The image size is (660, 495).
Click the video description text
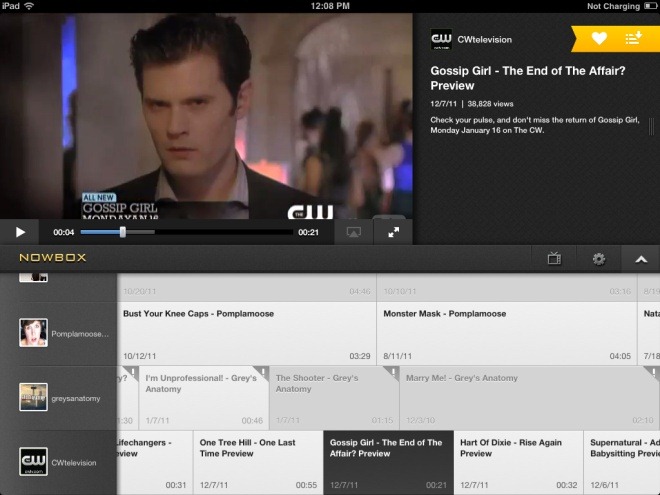(x=535, y=125)
